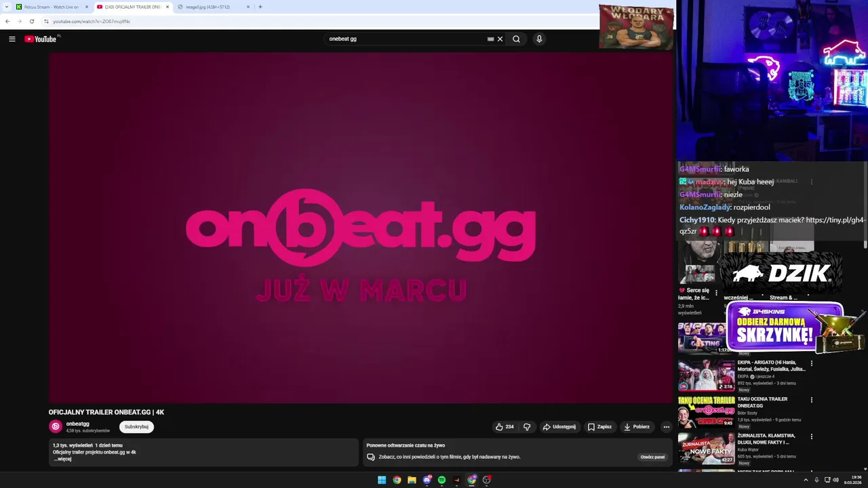This screenshot has height=488, width=868.
Task: Click the browser forward arrow
Action: click(19, 21)
